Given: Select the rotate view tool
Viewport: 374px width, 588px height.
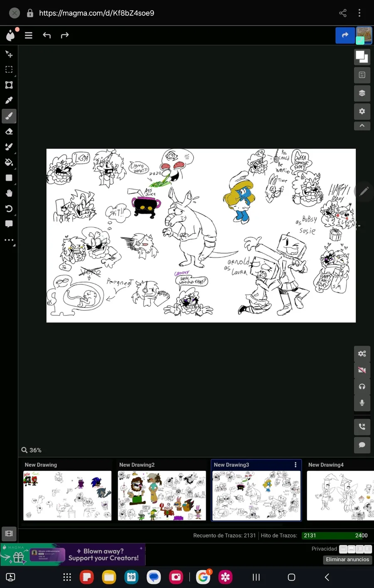Looking at the screenshot, I should click(9, 208).
